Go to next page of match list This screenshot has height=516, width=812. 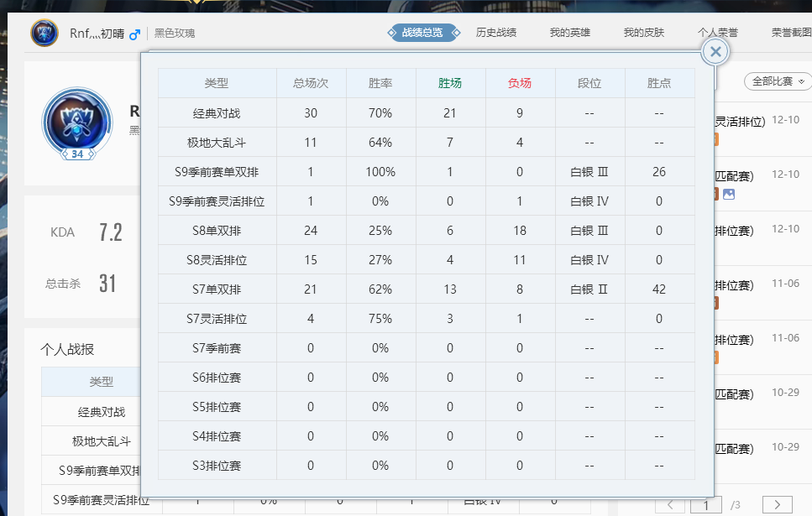point(777,504)
